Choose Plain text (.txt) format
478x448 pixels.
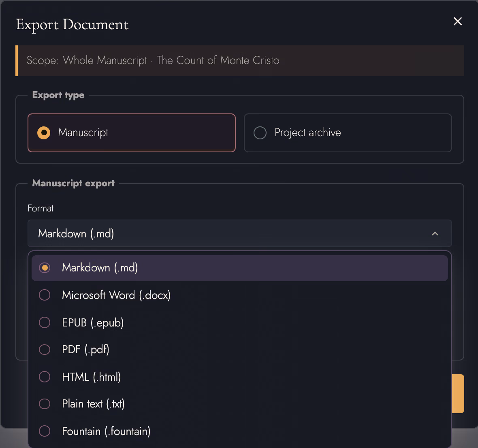coord(240,404)
